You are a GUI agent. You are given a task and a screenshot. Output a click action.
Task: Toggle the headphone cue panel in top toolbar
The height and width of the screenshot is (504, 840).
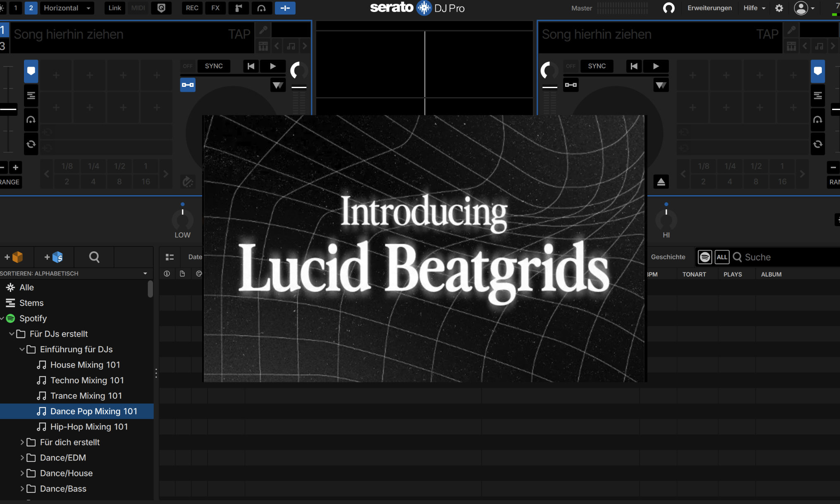262,8
